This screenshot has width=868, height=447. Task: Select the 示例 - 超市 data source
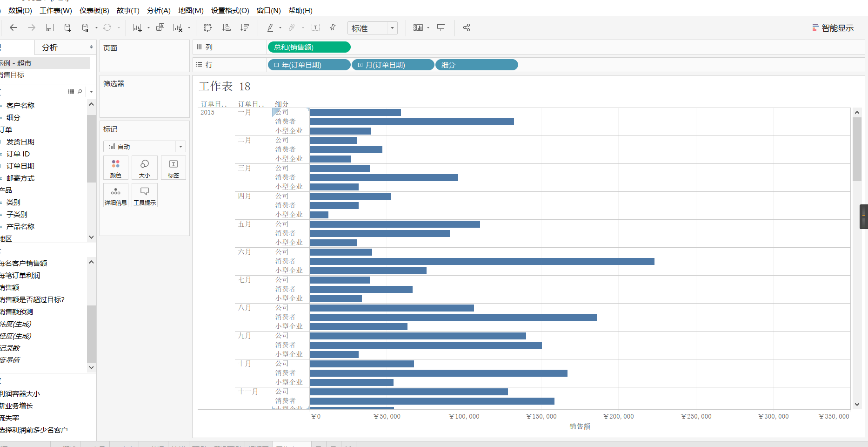click(45, 63)
